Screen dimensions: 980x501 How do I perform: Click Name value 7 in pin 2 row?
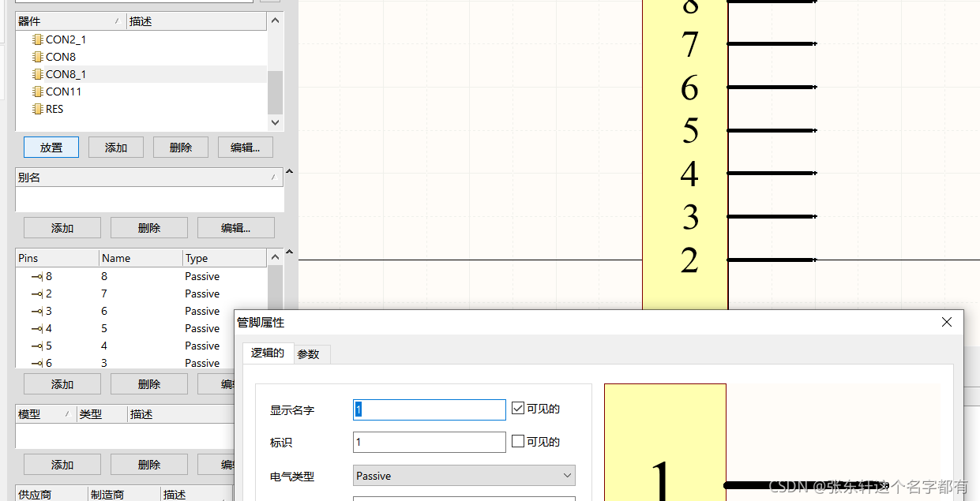click(104, 293)
